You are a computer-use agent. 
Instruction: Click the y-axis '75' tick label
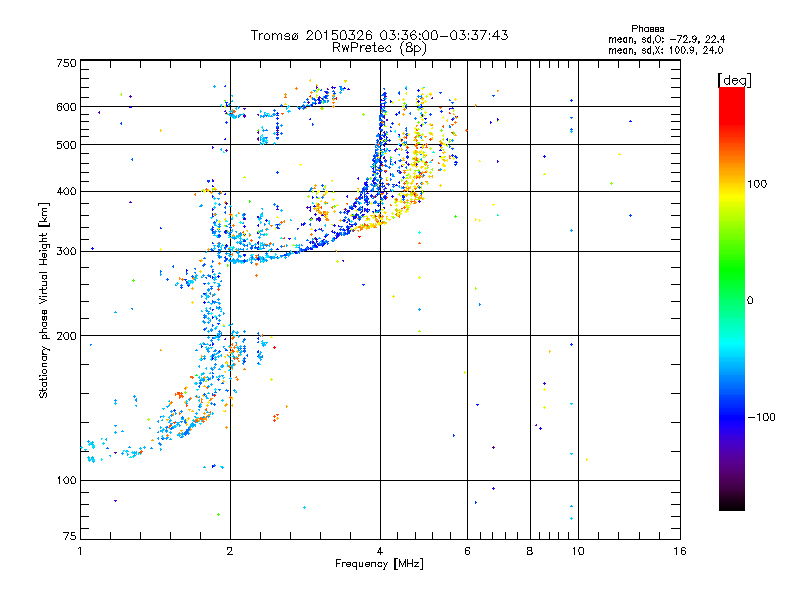pos(70,536)
